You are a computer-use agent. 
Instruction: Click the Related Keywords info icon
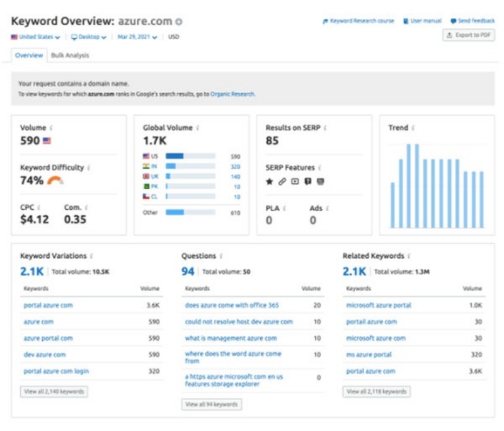tap(409, 256)
